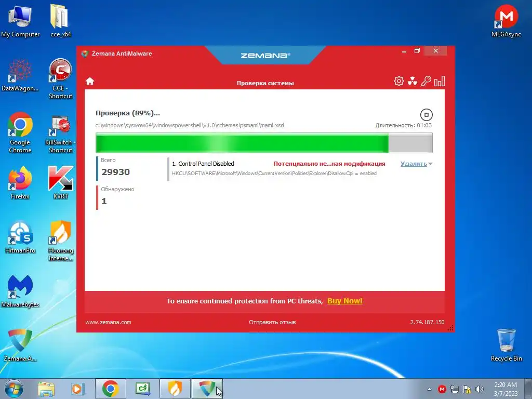Select the MEGAsync desktop icon

click(x=506, y=21)
